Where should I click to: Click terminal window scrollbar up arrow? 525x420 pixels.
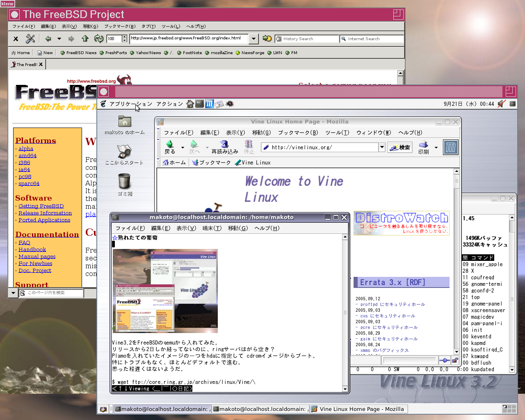345,237
